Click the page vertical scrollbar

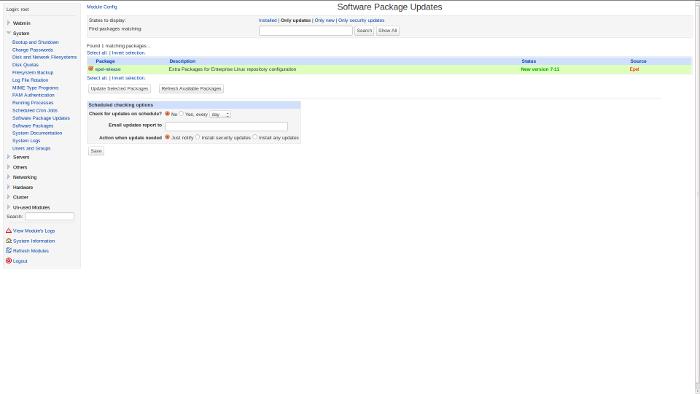pos(697,196)
